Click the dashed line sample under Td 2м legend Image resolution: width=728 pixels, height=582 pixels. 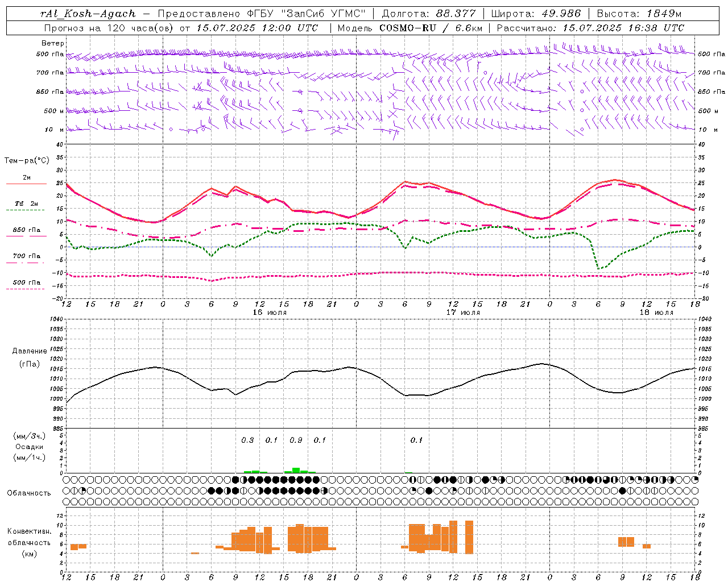click(x=26, y=210)
